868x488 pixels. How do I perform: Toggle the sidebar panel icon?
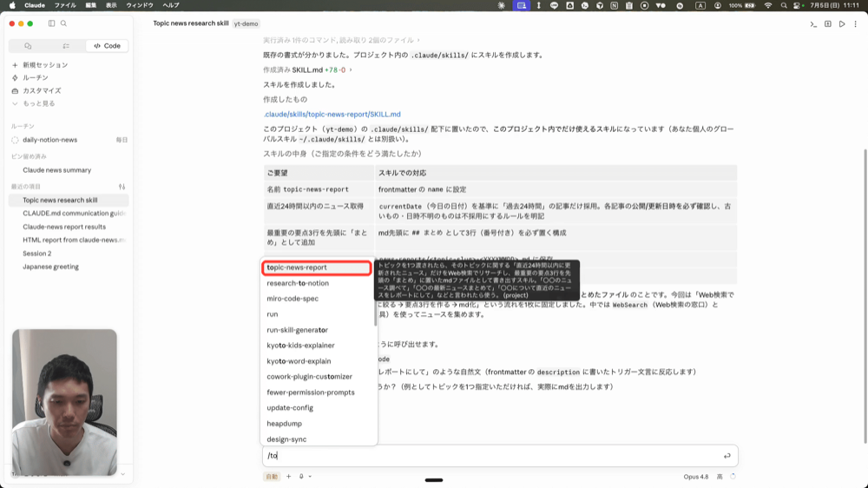click(51, 23)
